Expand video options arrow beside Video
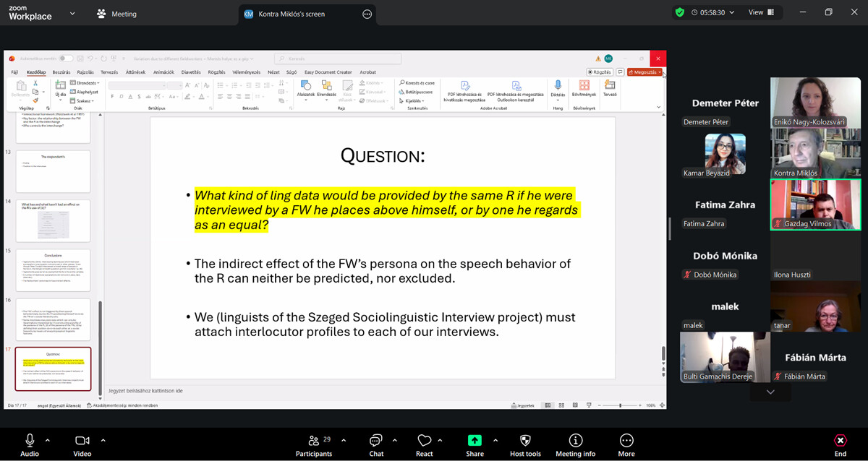This screenshot has height=461, width=868. click(x=103, y=440)
